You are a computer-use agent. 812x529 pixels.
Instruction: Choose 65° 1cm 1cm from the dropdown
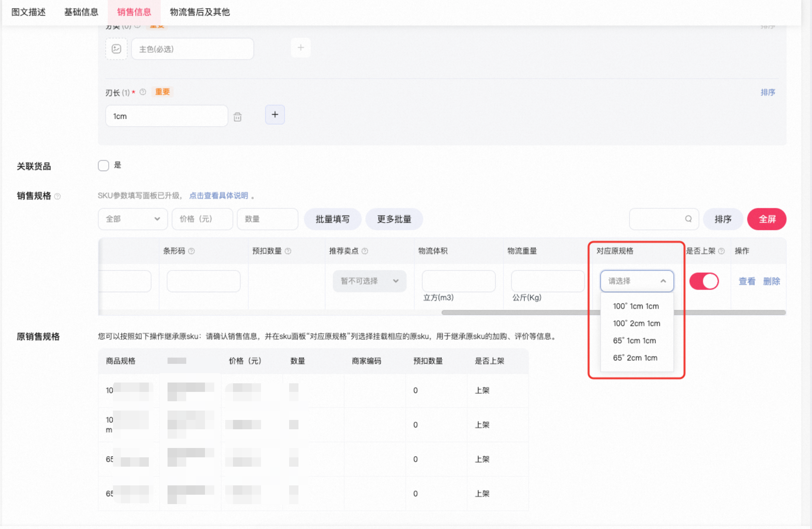tap(637, 340)
